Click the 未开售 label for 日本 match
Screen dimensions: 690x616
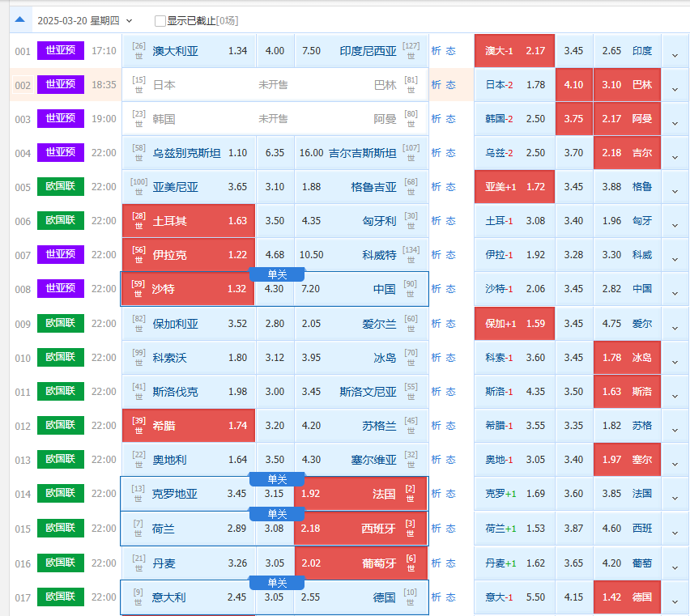(273, 85)
